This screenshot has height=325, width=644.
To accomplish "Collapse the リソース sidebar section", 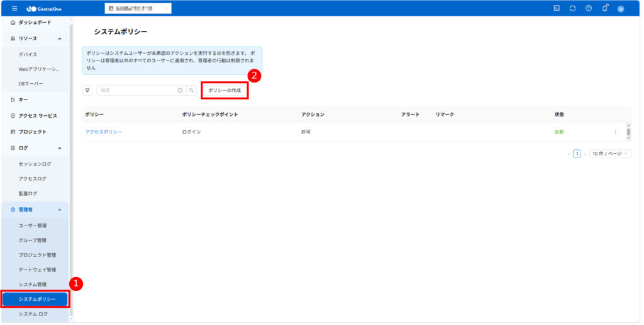I will pyautogui.click(x=59, y=38).
